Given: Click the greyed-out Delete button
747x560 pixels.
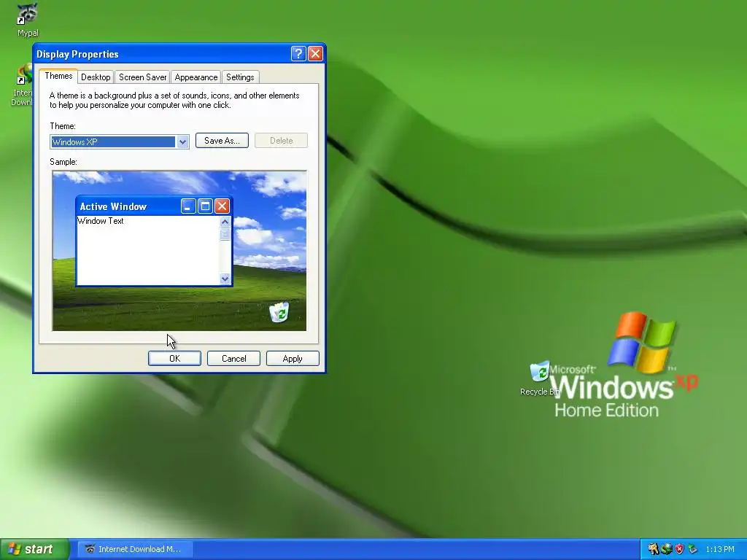Looking at the screenshot, I should click(x=281, y=141).
